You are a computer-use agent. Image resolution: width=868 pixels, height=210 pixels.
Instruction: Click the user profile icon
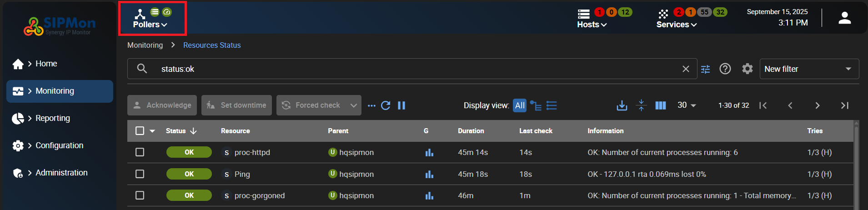point(844,18)
